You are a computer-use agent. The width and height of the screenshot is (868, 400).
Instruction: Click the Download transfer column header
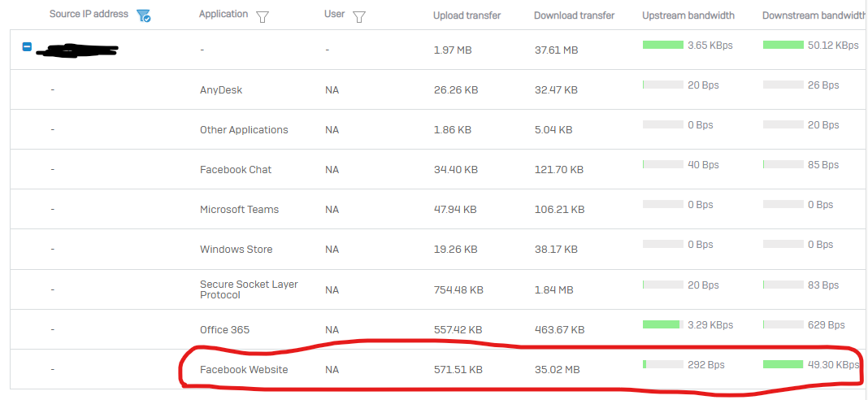point(574,15)
